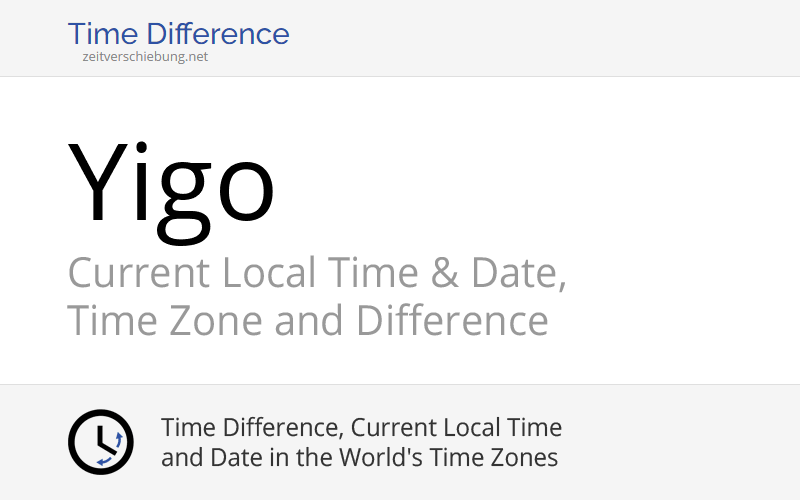This screenshot has height=500, width=800.
Task: Click the 'Time Zone and Difference' subtitle line
Action: (x=308, y=321)
